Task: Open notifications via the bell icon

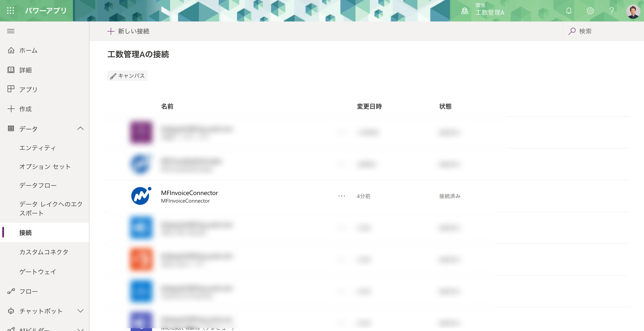Action: tap(568, 11)
